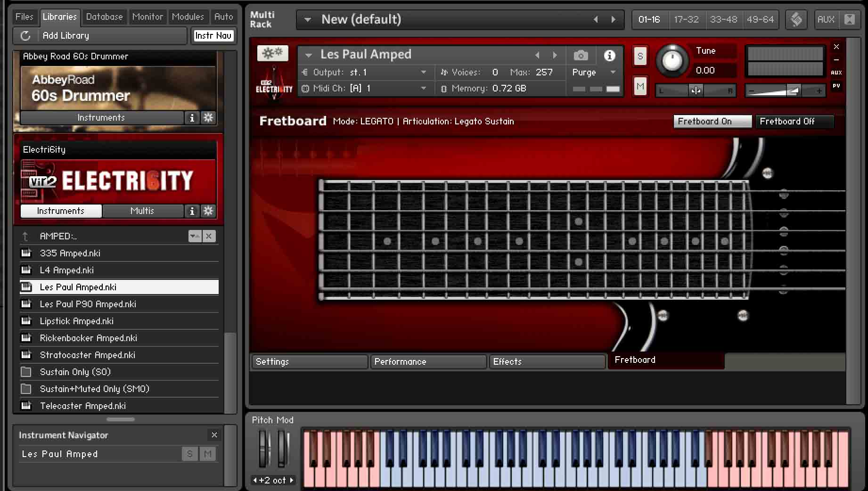Solo the Les Paul Amped instrument
This screenshot has width=868, height=491.
[640, 57]
